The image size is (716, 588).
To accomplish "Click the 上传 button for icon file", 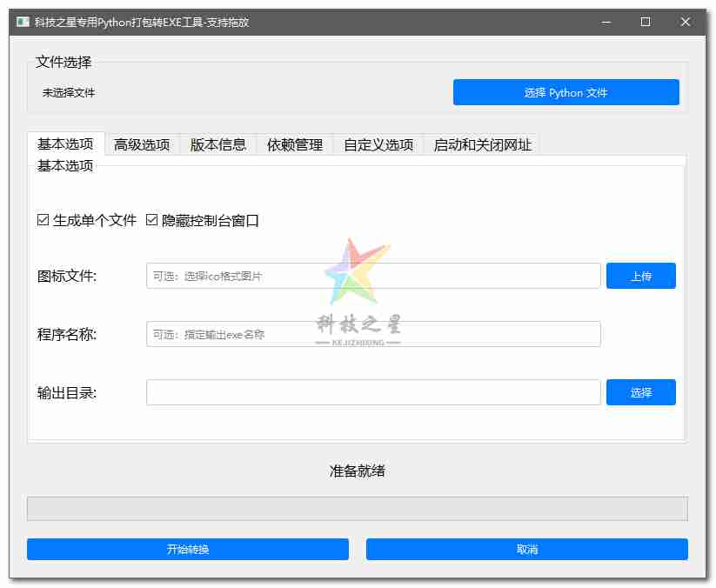I will coord(640,276).
